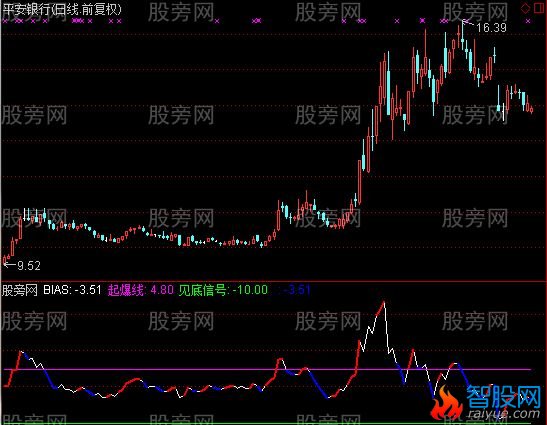Click the 9.52 low price label
This screenshot has width=547, height=425.
click(x=29, y=266)
